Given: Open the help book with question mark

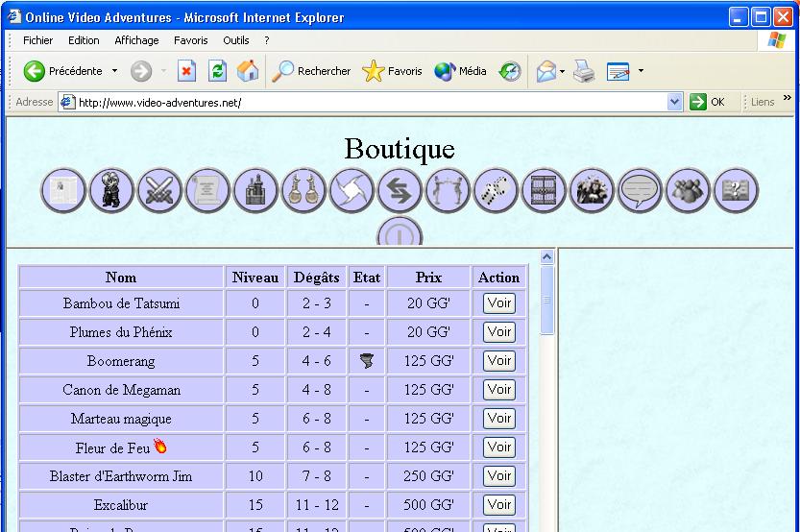Looking at the screenshot, I should coord(736,191).
